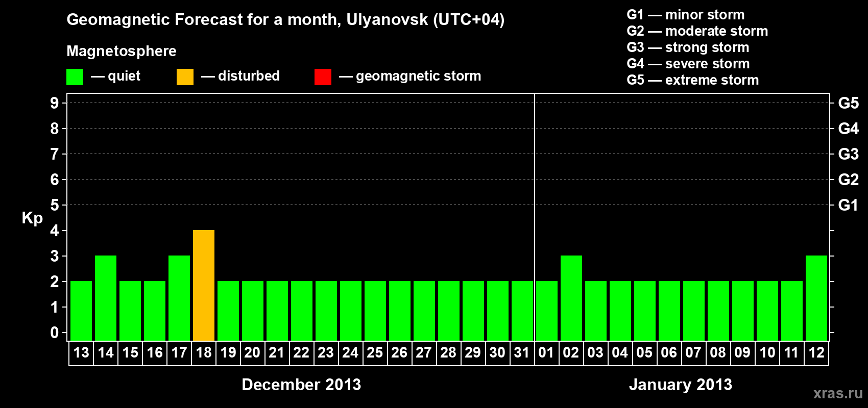Select the green bar for December 17
Viewport: 868px width, 408px height.
pos(179,298)
